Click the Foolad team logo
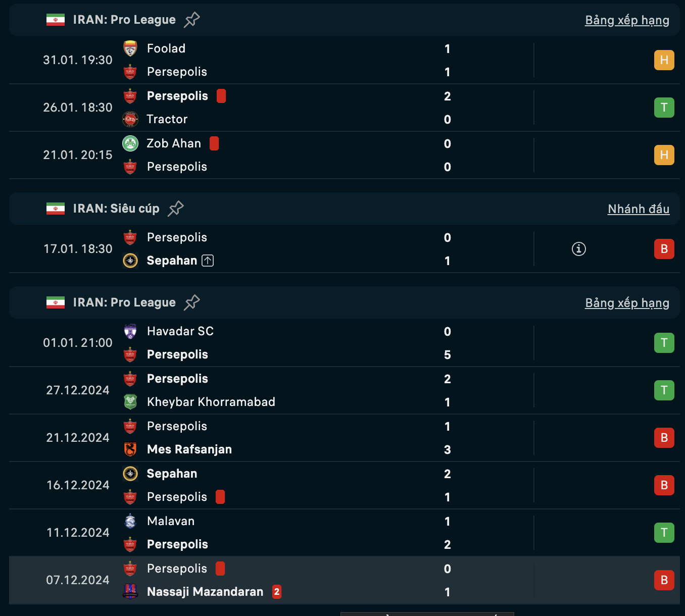This screenshot has height=616, width=685. 130,48
